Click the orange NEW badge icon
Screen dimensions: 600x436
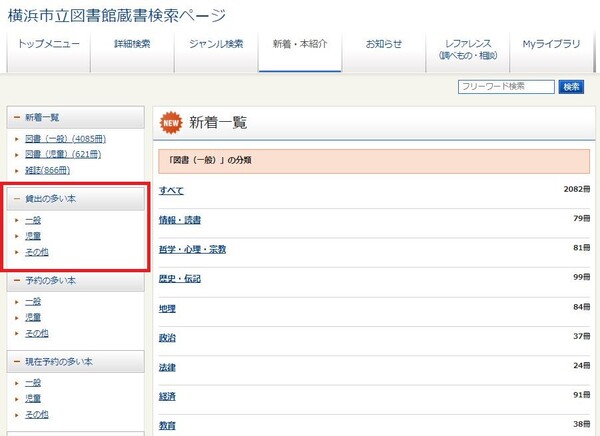[172, 122]
